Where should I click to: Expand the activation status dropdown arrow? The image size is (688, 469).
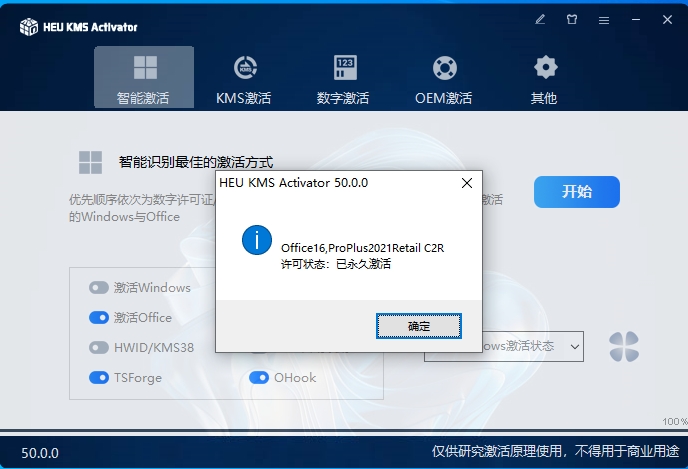pos(574,347)
